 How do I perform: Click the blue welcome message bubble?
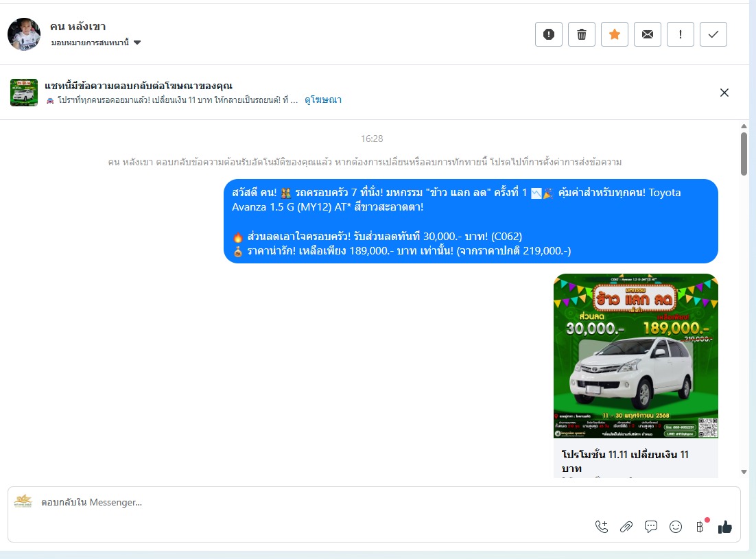pyautogui.click(x=471, y=221)
